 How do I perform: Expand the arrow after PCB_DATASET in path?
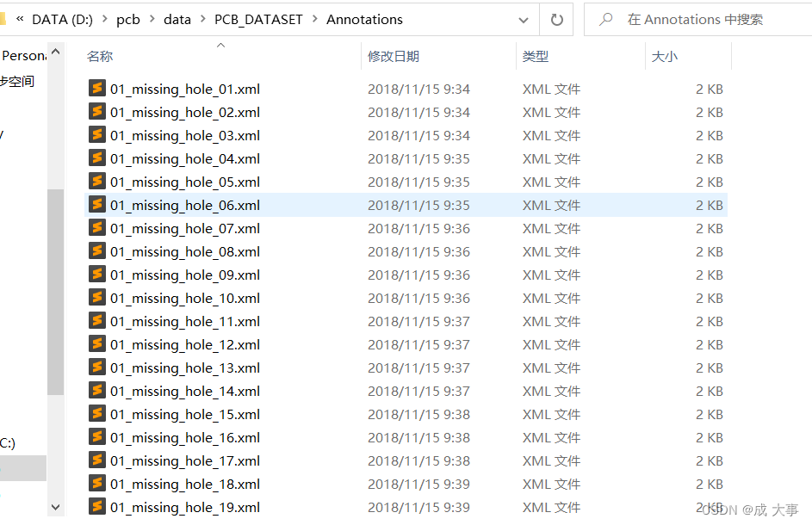click(314, 20)
